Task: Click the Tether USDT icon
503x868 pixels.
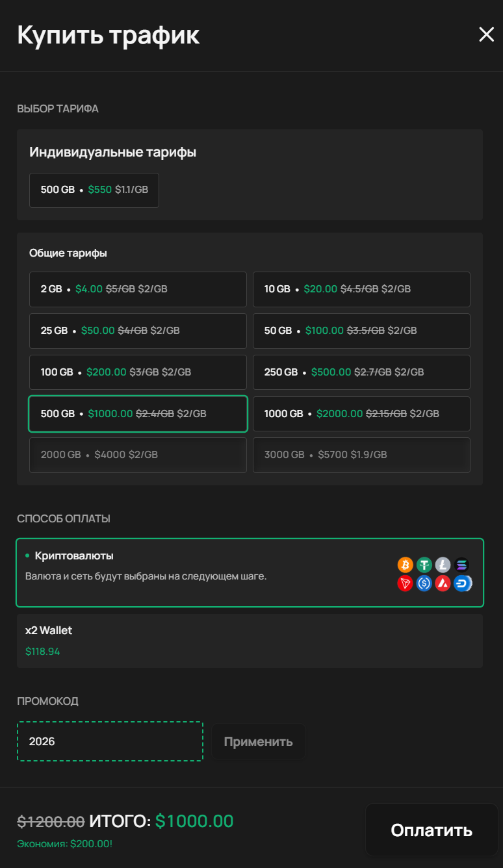Action: (x=424, y=565)
